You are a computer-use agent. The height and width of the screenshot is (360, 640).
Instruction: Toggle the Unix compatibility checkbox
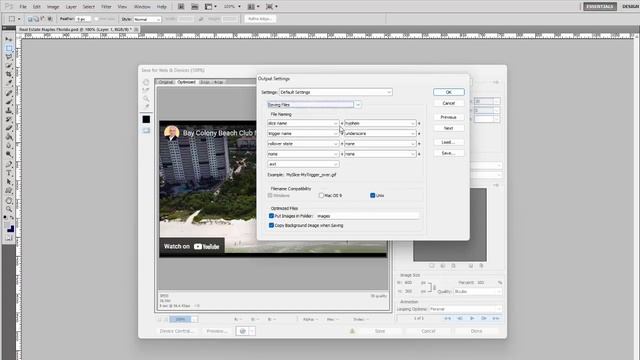(373, 196)
